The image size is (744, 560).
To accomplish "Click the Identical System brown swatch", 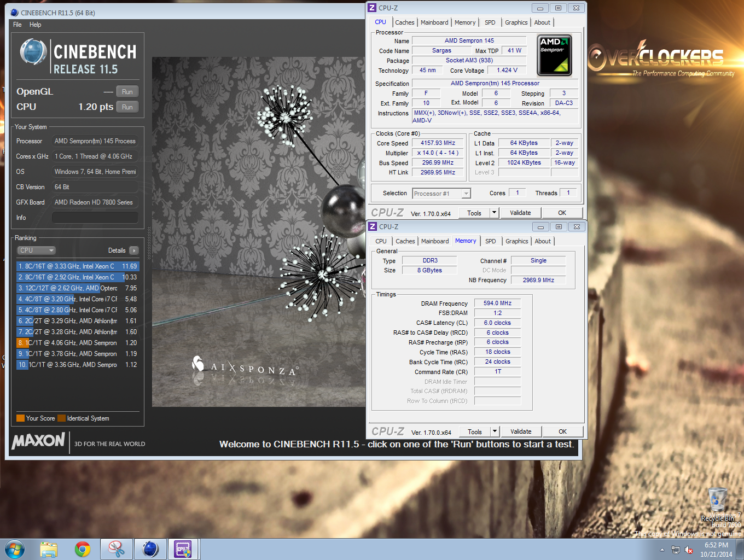I will point(61,418).
